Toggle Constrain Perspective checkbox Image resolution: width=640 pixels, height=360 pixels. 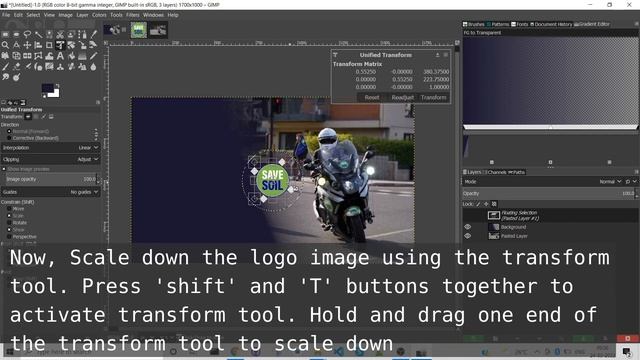[x=9, y=236]
